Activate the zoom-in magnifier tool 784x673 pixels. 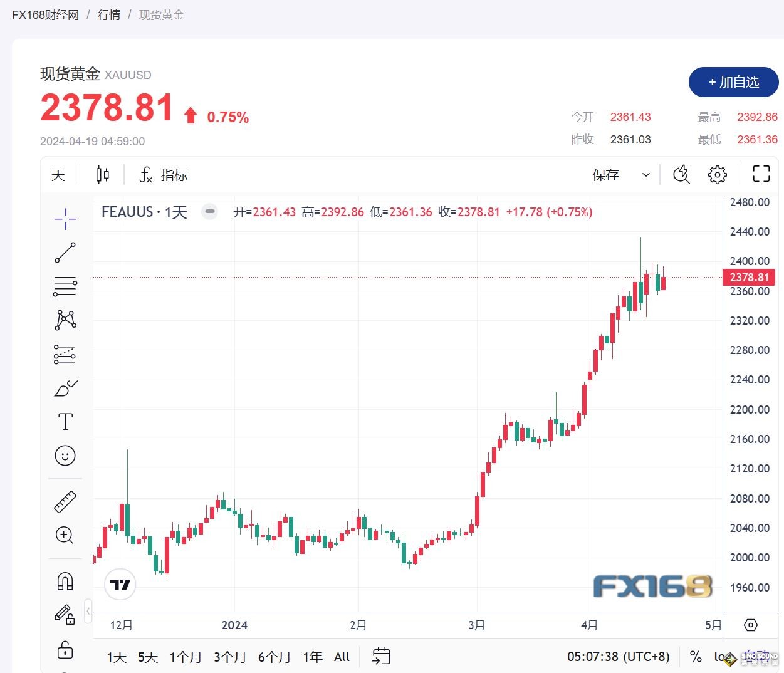65,535
